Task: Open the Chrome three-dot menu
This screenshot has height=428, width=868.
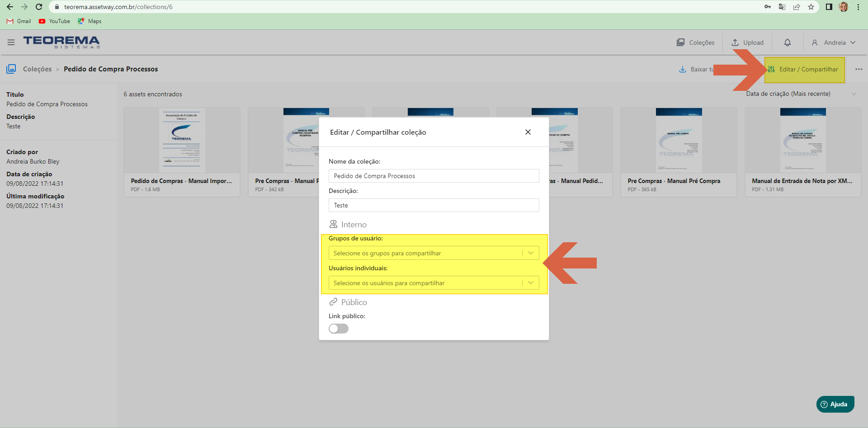Action: [x=858, y=7]
